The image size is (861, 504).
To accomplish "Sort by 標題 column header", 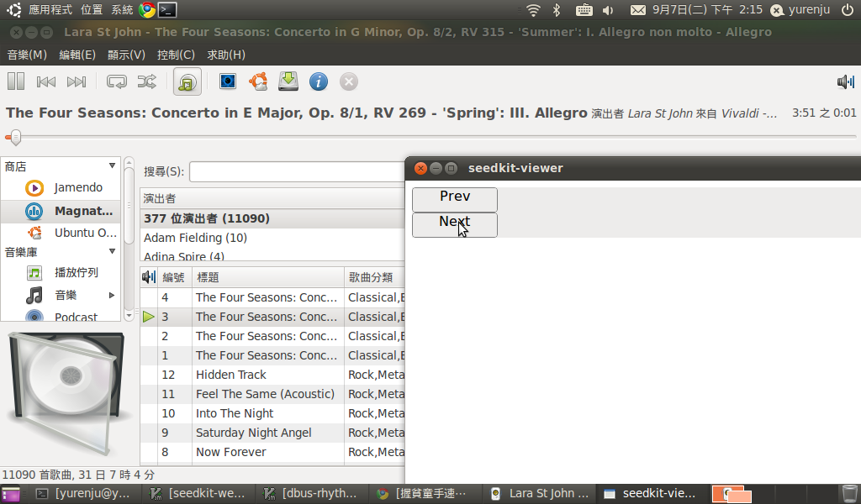I will (x=268, y=277).
